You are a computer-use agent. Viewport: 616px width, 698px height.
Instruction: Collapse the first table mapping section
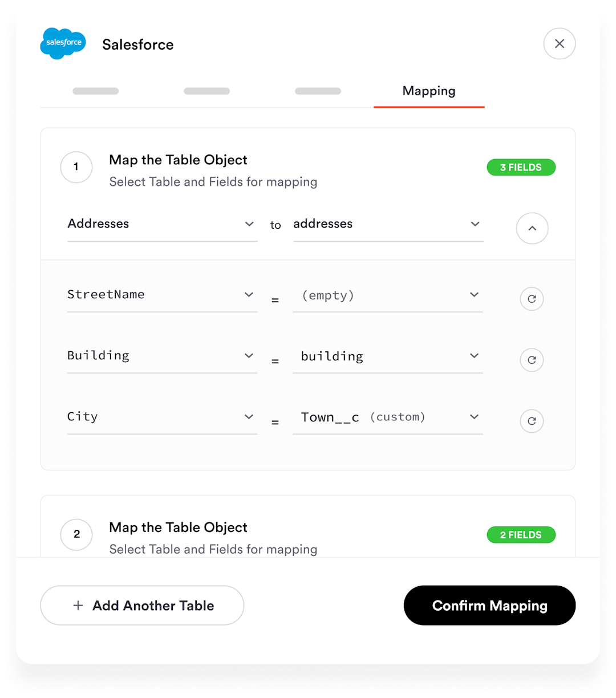532,228
